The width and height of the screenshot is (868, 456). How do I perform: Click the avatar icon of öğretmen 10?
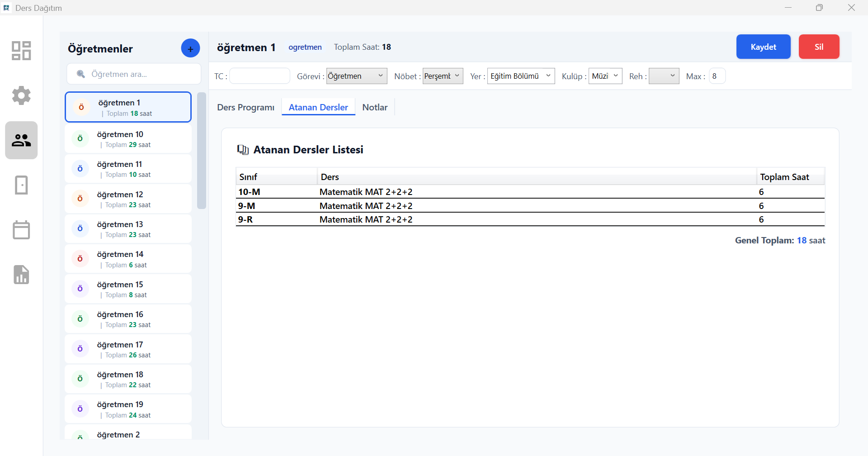(x=80, y=138)
